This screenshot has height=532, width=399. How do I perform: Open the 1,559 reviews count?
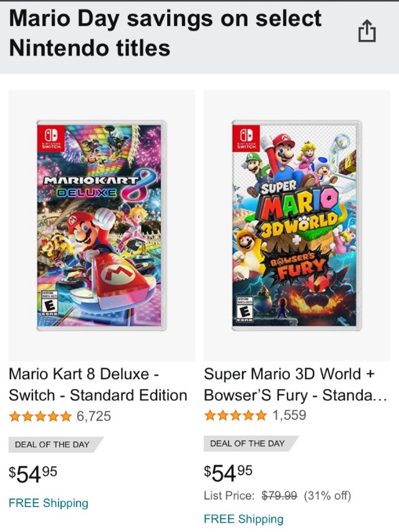tap(289, 415)
